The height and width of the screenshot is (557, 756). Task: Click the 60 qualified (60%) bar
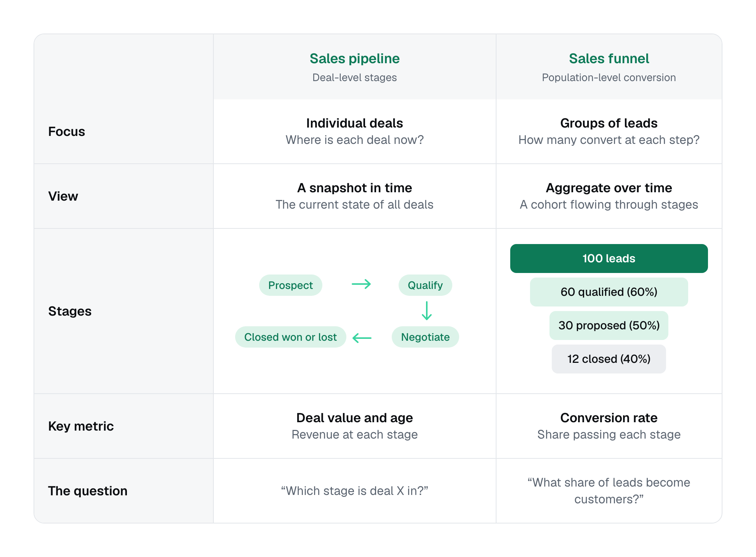tap(609, 292)
